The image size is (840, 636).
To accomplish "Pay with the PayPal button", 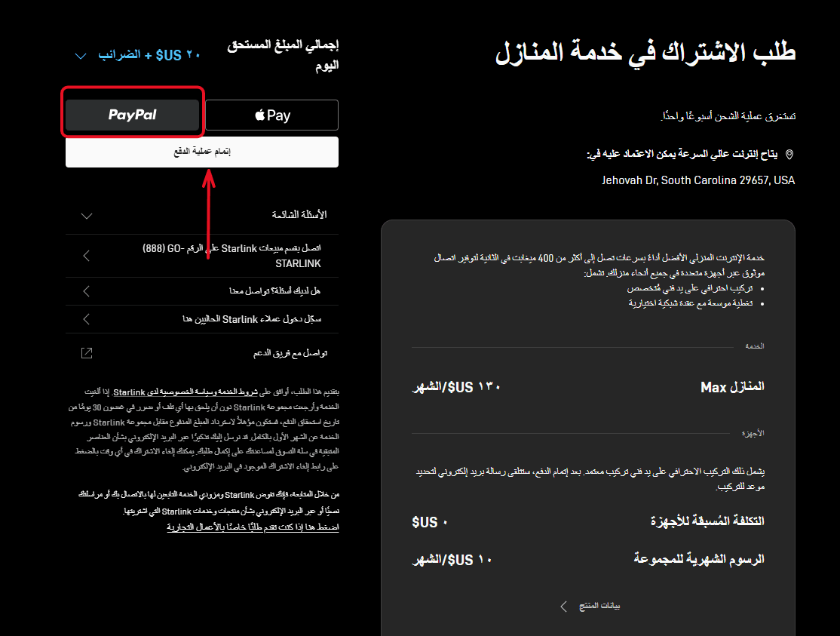I will [x=132, y=115].
